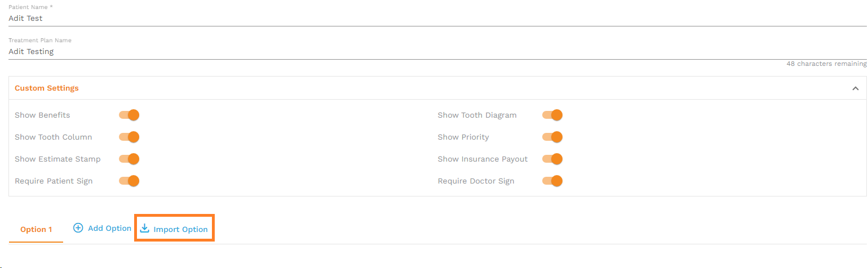Screen dimensions: 868x268
Task: Click the plus-circle icon beside Add Option
Action: pos(78,228)
